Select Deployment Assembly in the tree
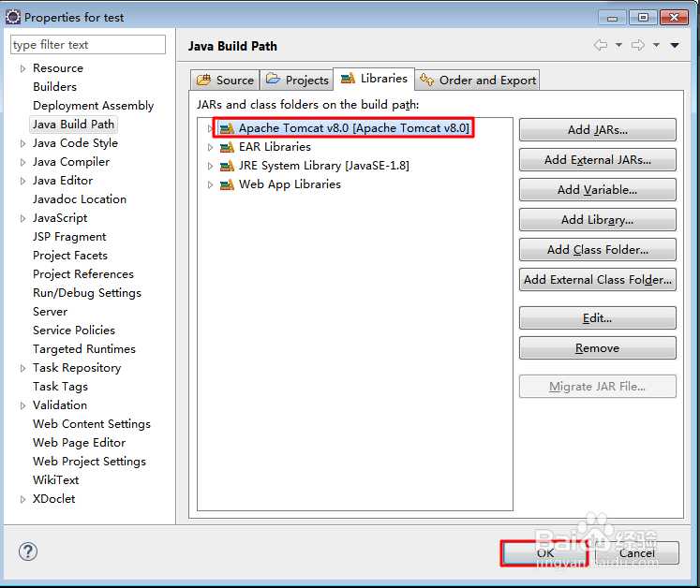The image size is (700, 588). (x=94, y=106)
